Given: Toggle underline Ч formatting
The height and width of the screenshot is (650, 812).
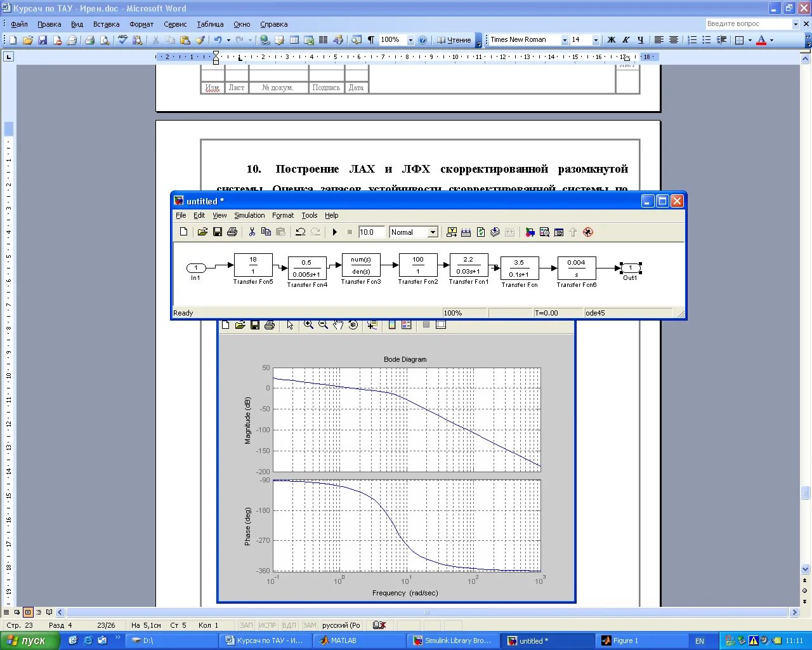Looking at the screenshot, I should [x=640, y=40].
